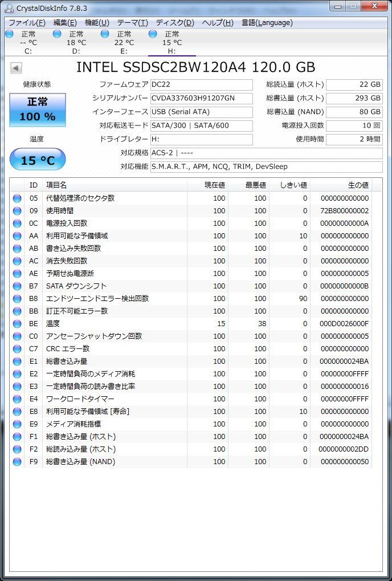Click 総読込量 (ホスト) value 22 GB
392x581 pixels.
coord(354,84)
